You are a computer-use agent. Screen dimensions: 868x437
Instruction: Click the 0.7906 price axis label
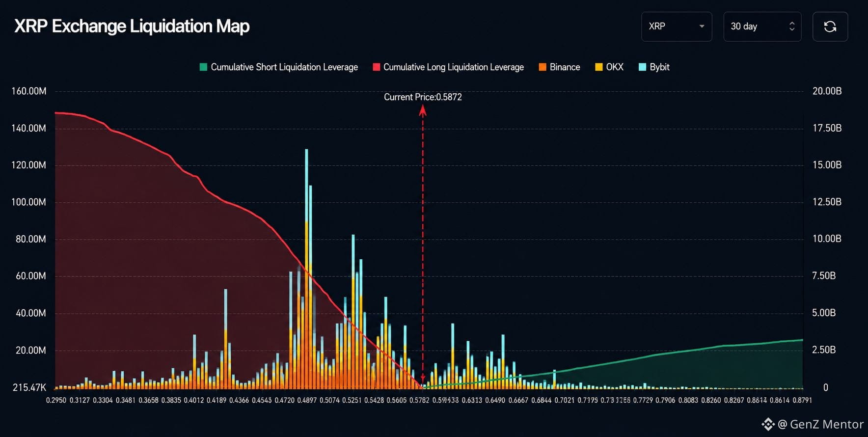click(x=666, y=400)
